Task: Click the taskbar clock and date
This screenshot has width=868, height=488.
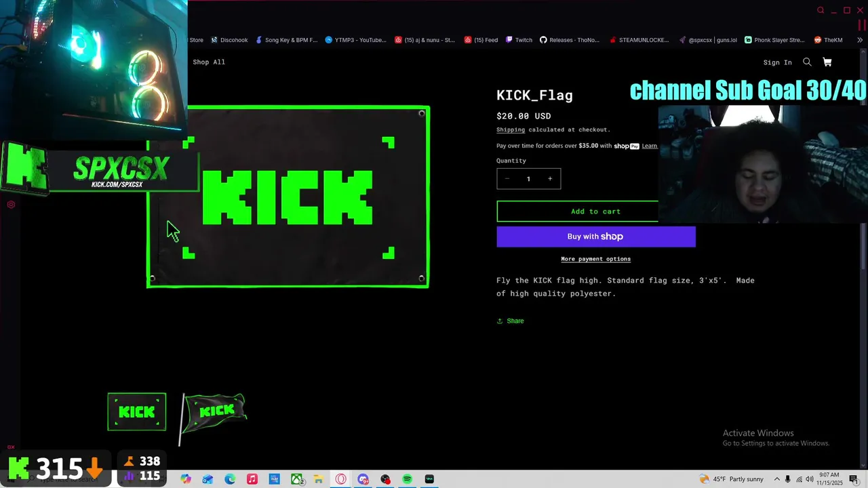Action: (830, 479)
